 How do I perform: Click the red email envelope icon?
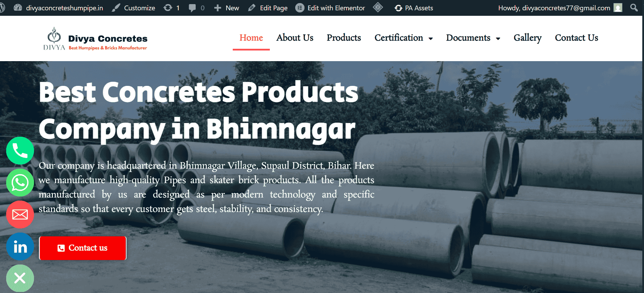pos(20,214)
